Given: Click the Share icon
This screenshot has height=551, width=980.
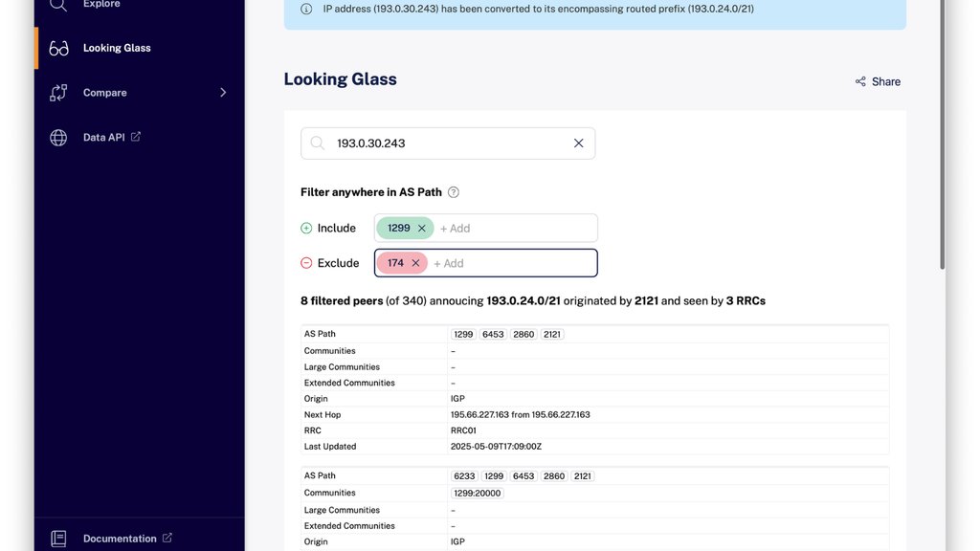Looking at the screenshot, I should point(860,81).
